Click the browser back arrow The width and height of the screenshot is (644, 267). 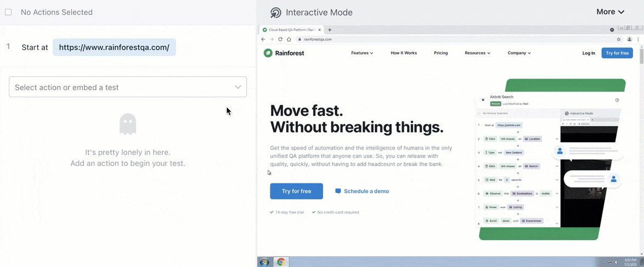(x=263, y=40)
